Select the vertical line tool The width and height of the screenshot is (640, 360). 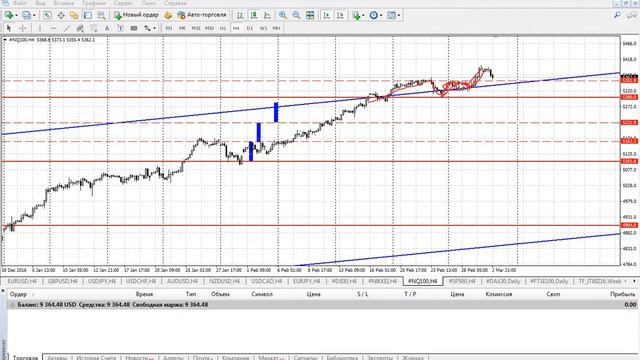point(40,28)
